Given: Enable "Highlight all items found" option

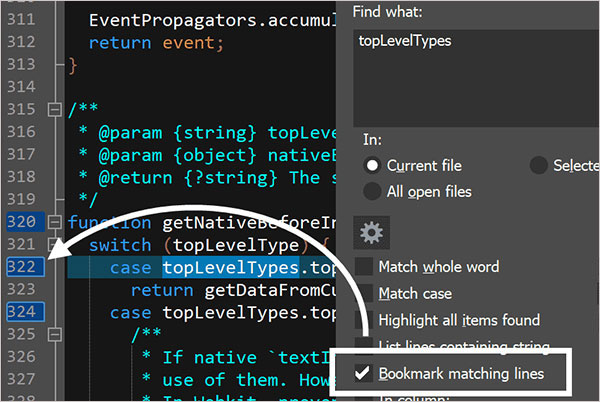Looking at the screenshot, I should 364,320.
